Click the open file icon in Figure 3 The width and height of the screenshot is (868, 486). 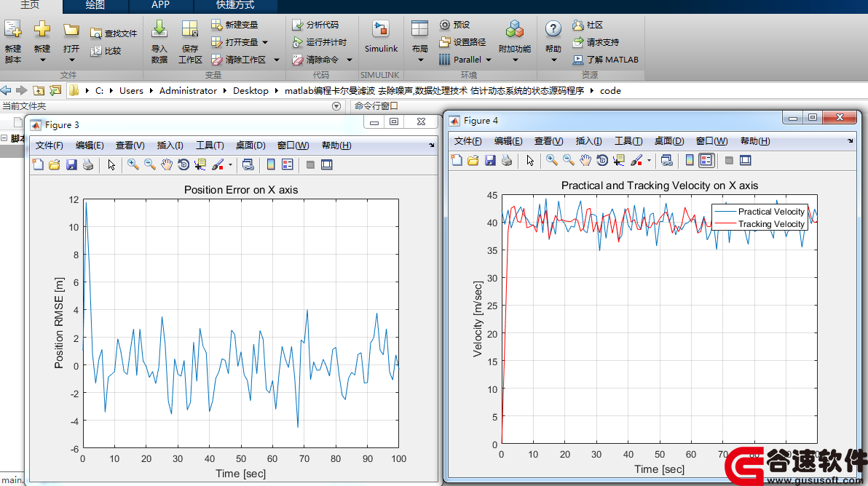54,164
